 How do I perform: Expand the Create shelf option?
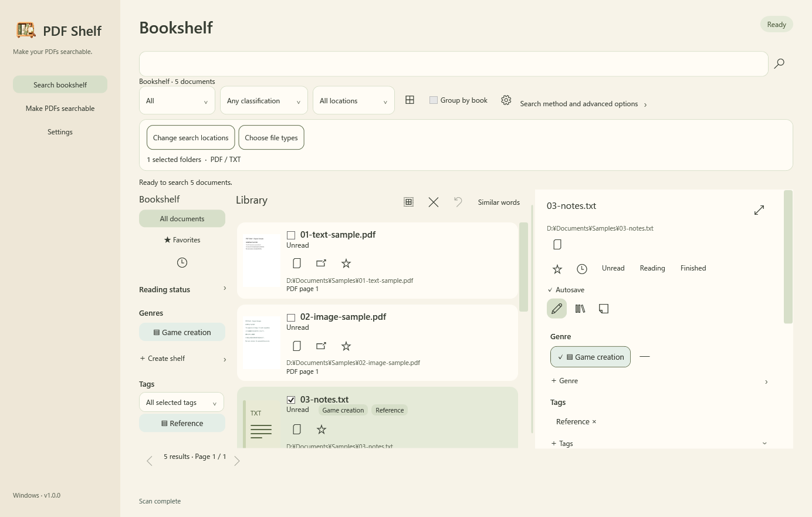182,359
